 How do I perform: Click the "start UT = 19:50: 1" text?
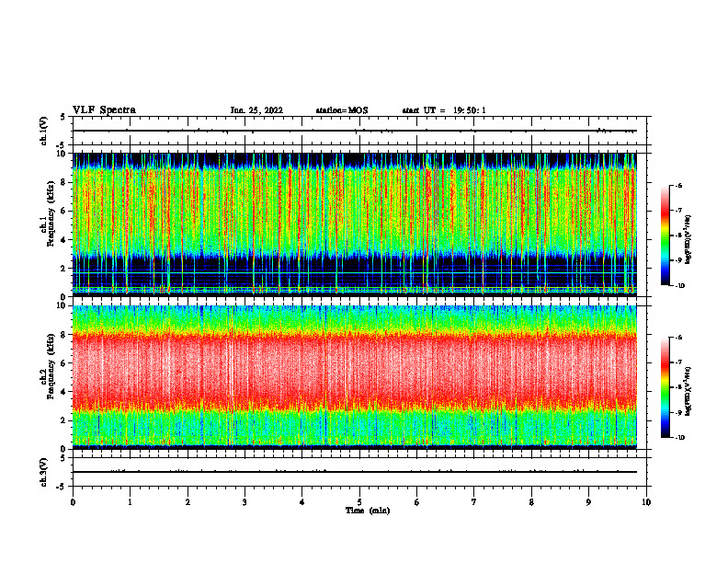[444, 110]
